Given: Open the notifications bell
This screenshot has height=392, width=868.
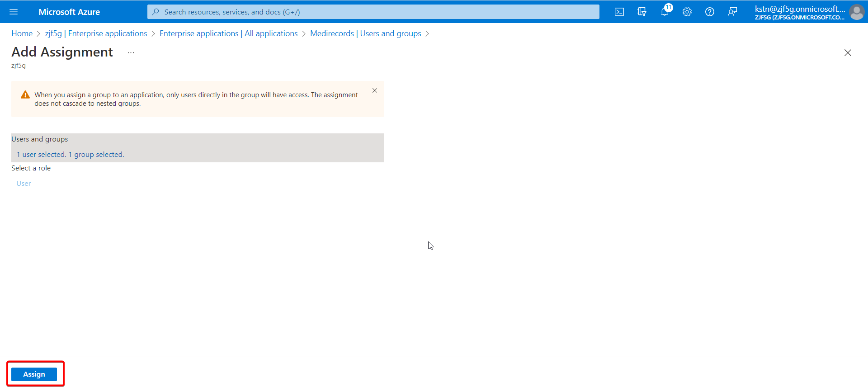Looking at the screenshot, I should pos(665,12).
